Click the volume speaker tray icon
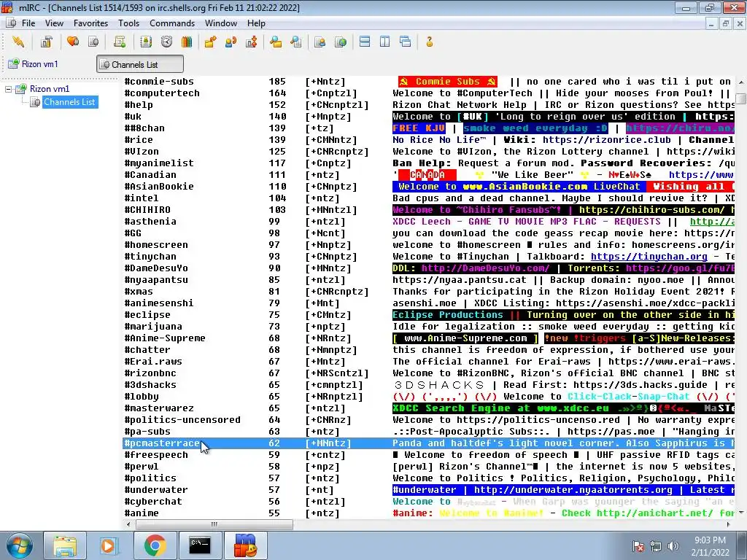The image size is (747, 560). tap(673, 546)
